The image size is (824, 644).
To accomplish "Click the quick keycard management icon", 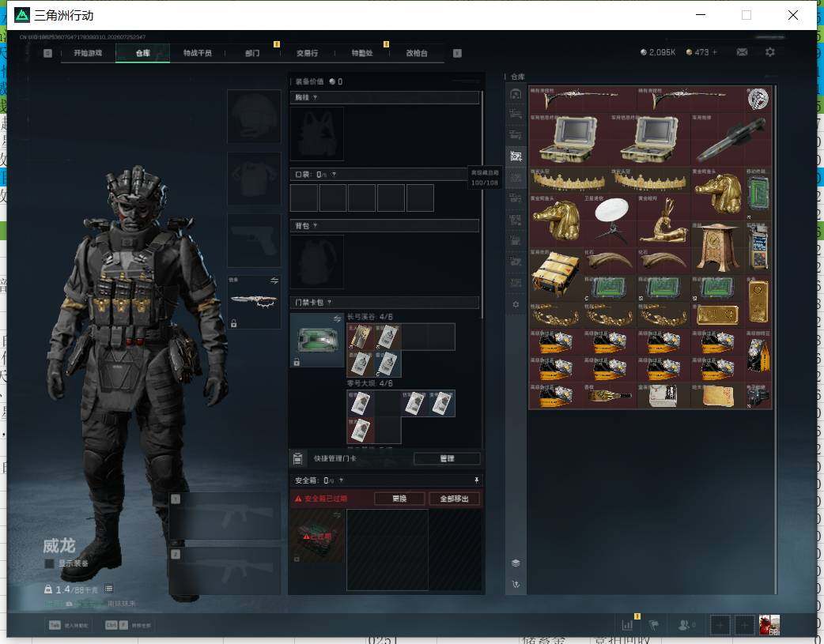I will [297, 458].
